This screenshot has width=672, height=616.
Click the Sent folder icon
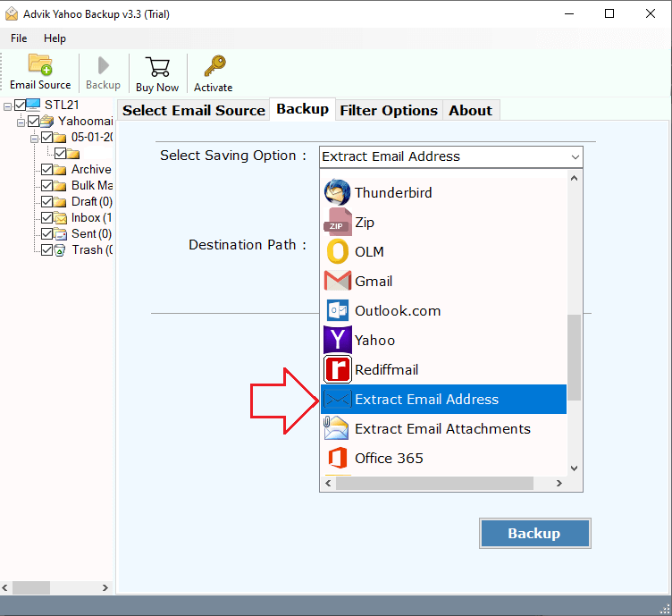click(60, 234)
